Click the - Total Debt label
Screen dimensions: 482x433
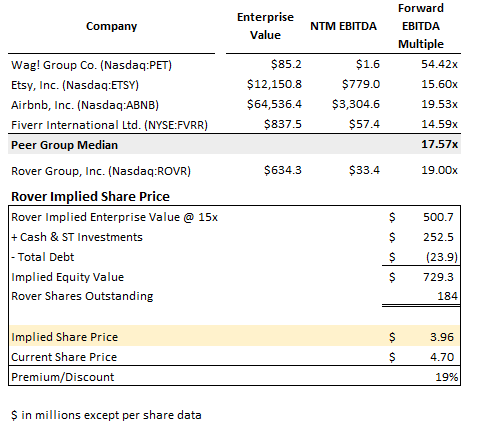(x=43, y=257)
